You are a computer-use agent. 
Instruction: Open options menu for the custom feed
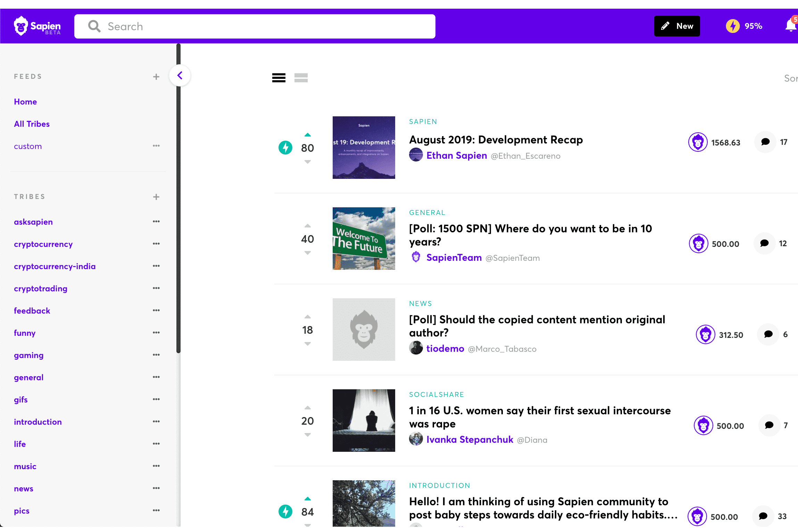tap(156, 146)
